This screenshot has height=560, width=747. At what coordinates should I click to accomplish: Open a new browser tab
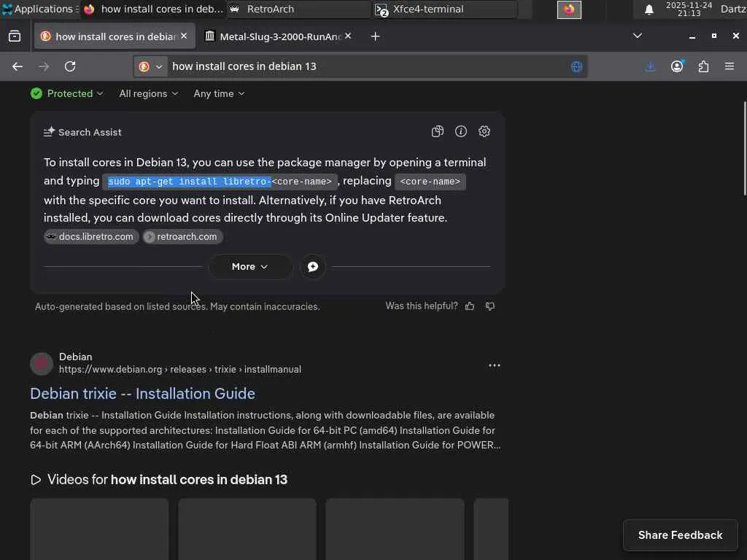tap(376, 36)
